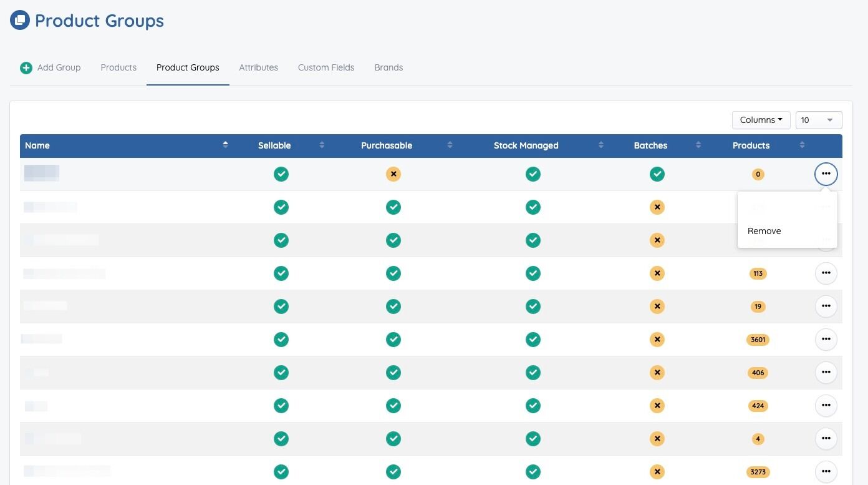This screenshot has height=485, width=868.
Task: Click the Stock Managed column header
Action: [526, 145]
